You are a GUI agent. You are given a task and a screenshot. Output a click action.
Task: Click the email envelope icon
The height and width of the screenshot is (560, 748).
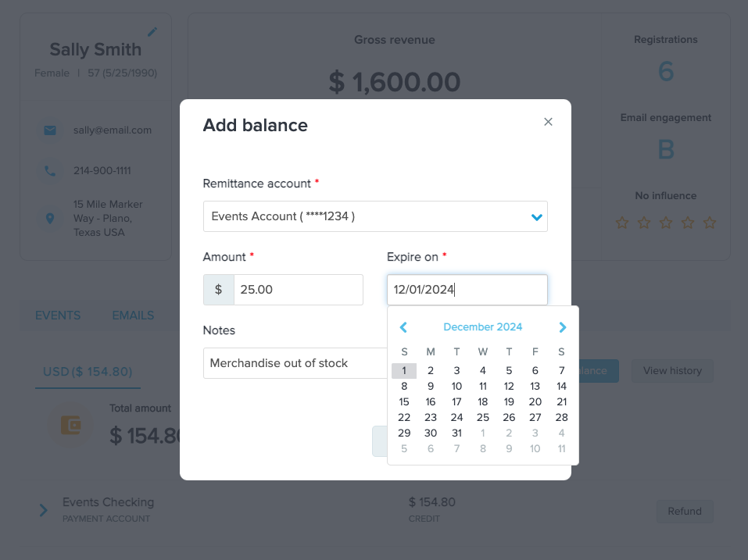(50, 130)
